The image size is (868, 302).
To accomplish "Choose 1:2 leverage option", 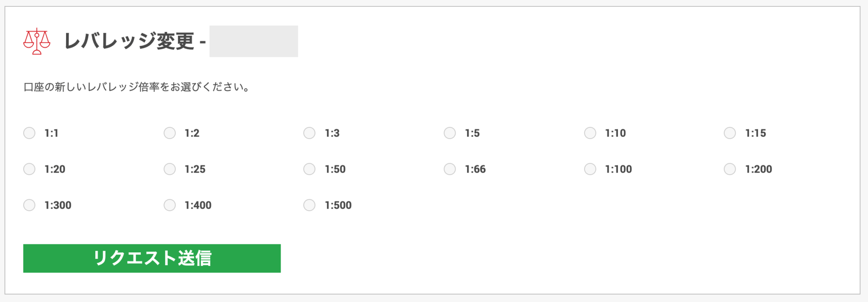I will pyautogui.click(x=170, y=133).
